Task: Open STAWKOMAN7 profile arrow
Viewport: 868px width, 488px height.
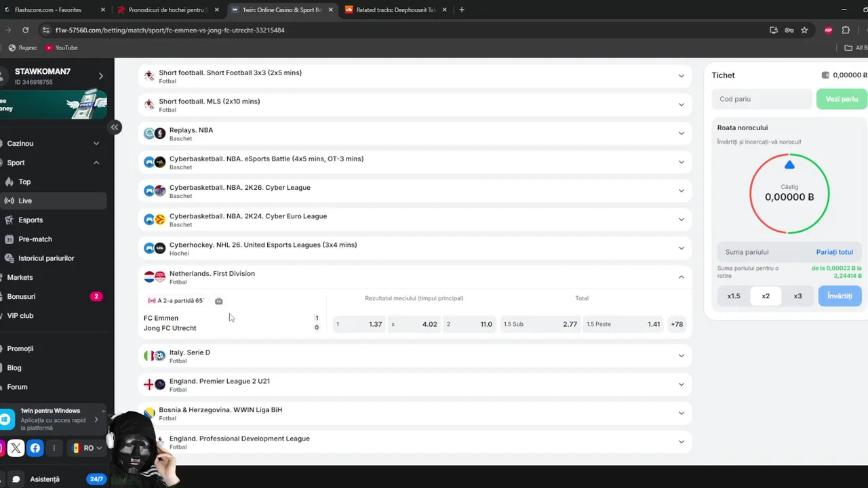Action: (101, 76)
